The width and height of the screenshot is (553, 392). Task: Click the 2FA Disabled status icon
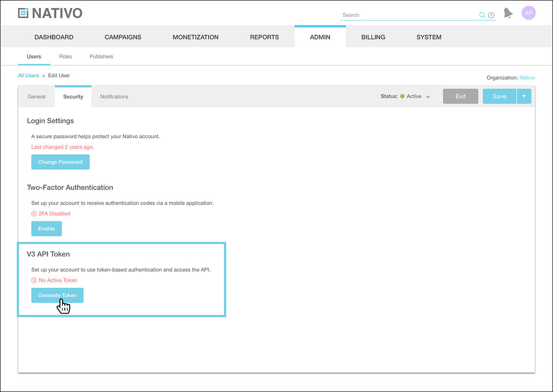click(34, 214)
